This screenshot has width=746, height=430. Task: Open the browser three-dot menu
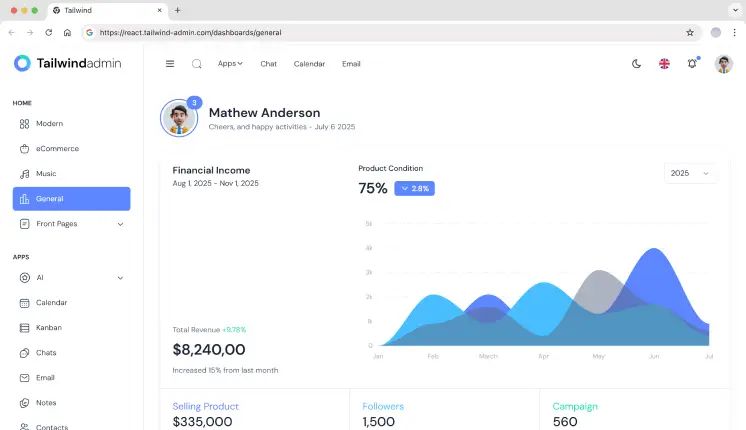pyautogui.click(x=735, y=32)
